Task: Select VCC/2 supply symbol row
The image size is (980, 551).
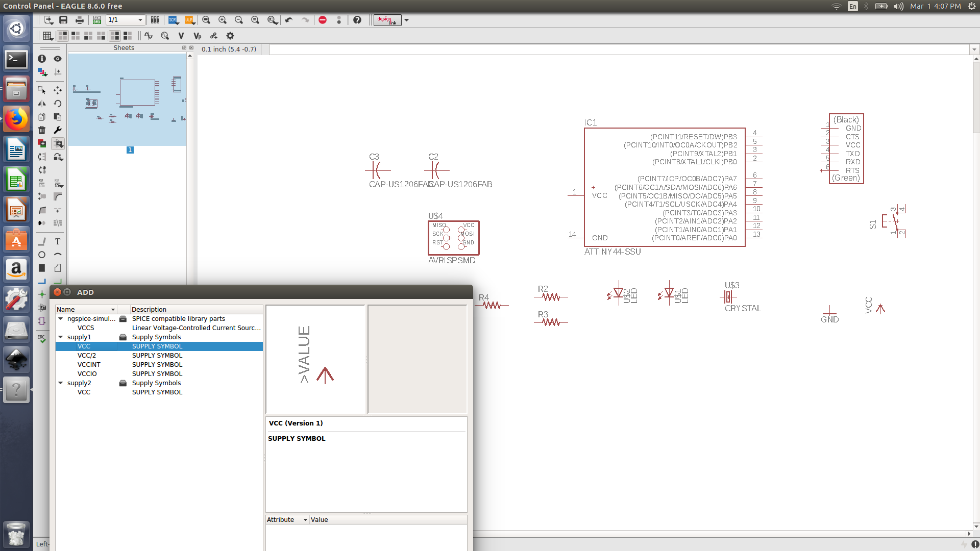Action: (159, 356)
